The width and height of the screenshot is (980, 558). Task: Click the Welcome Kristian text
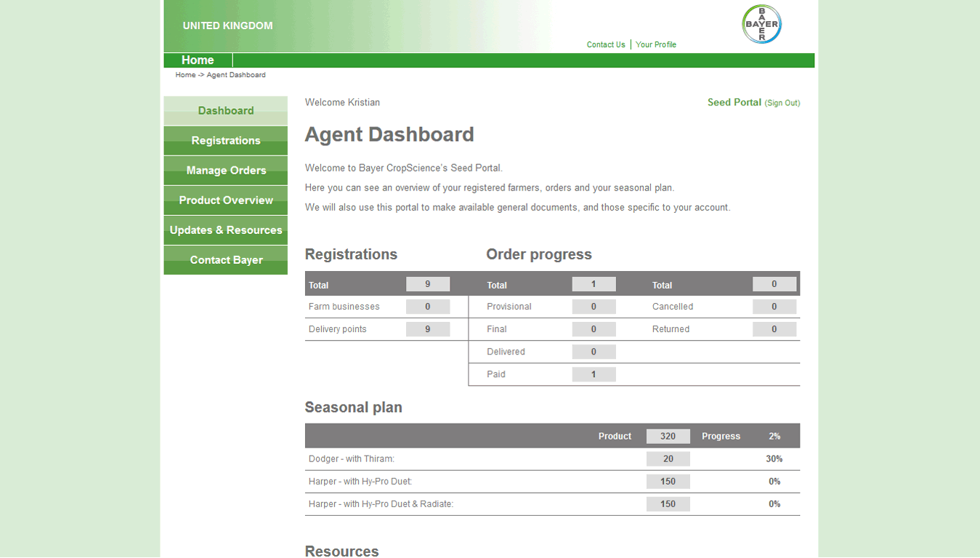pyautogui.click(x=342, y=102)
